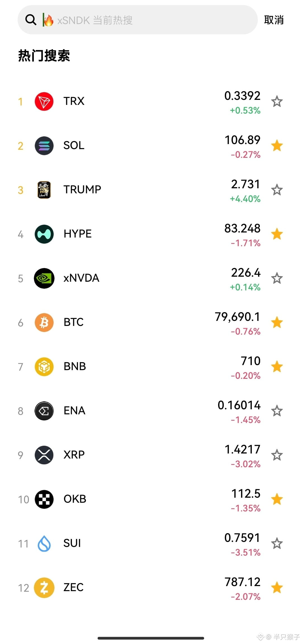Screen dimensions: 302x644
Task: Select the xNVDA Nvidia logo icon
Action: 44,278
